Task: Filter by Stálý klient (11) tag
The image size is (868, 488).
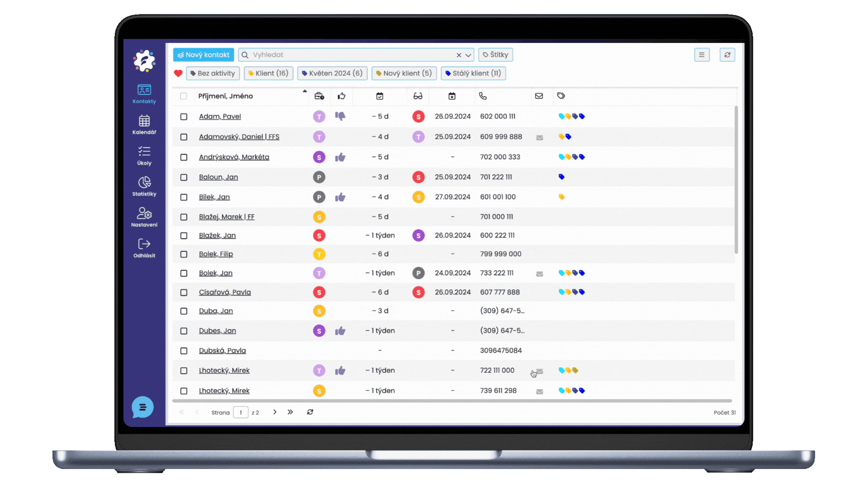Action: click(x=473, y=73)
